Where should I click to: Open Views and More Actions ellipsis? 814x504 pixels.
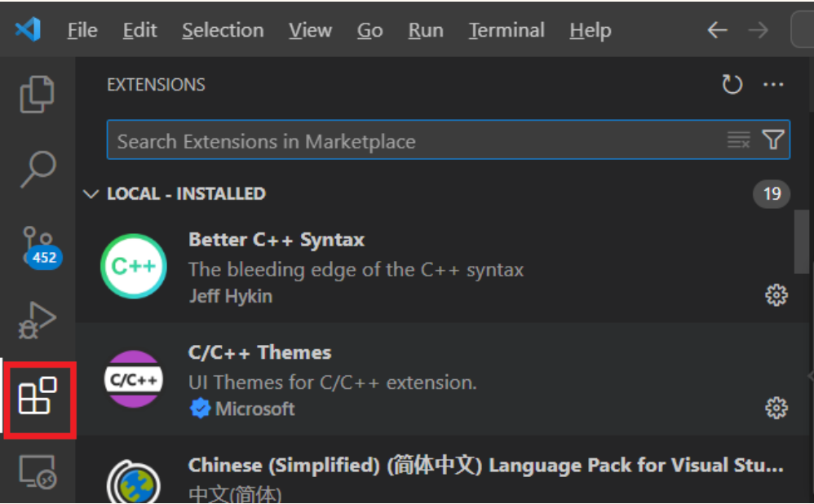pos(772,85)
